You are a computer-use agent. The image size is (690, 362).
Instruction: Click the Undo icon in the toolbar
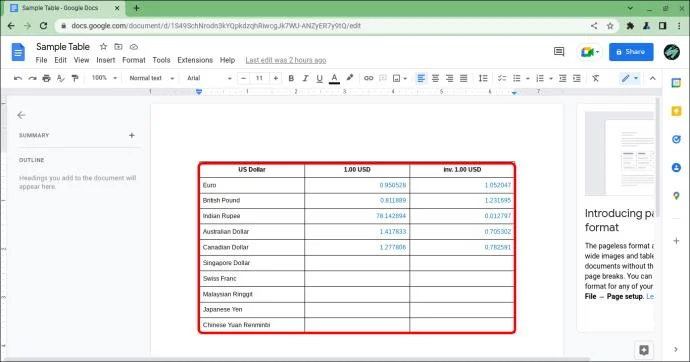[x=18, y=78]
